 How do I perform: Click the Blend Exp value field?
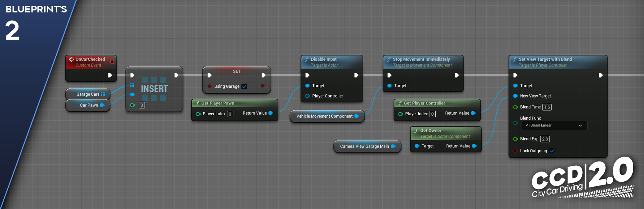point(545,139)
